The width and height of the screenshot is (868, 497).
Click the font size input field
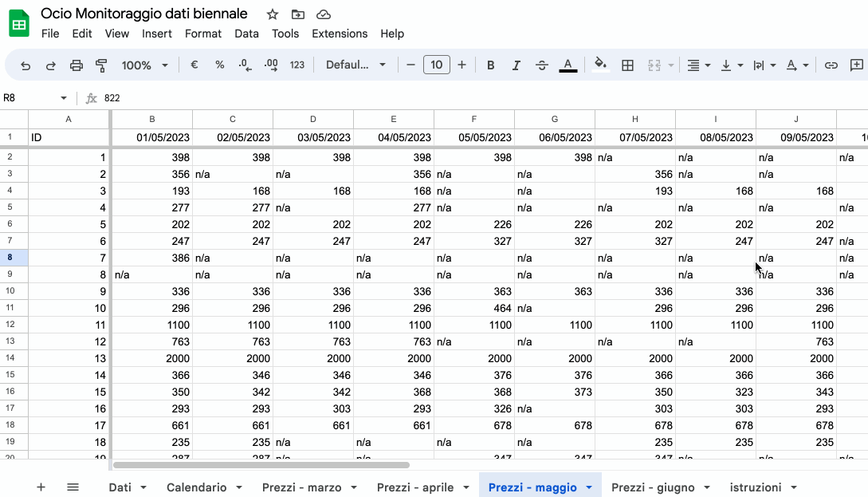(x=436, y=65)
